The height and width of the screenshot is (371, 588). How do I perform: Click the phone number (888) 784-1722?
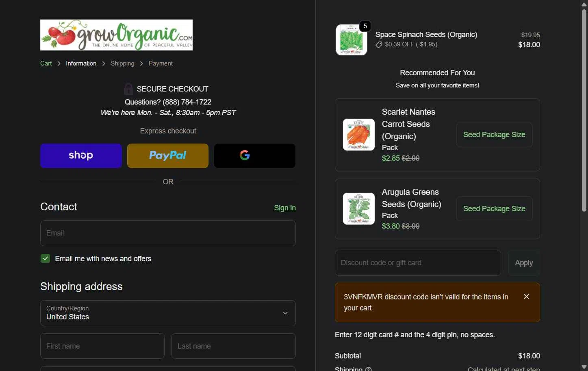click(187, 102)
